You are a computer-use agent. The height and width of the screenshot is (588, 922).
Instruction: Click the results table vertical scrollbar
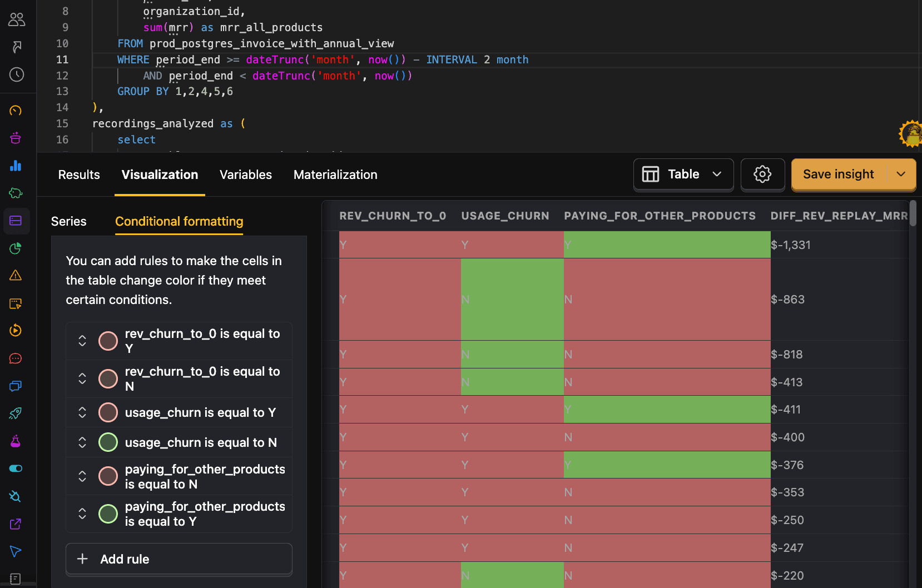tap(913, 213)
